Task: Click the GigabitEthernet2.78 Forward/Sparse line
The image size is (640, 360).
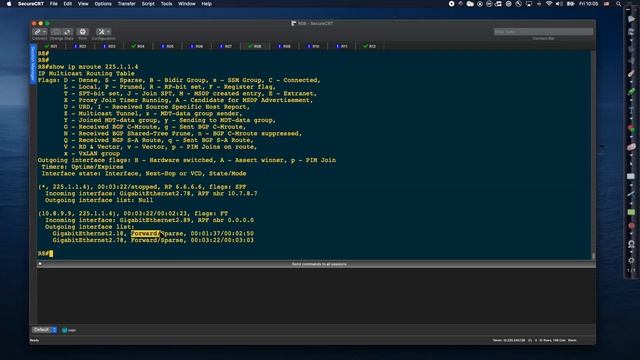Action: tap(153, 240)
